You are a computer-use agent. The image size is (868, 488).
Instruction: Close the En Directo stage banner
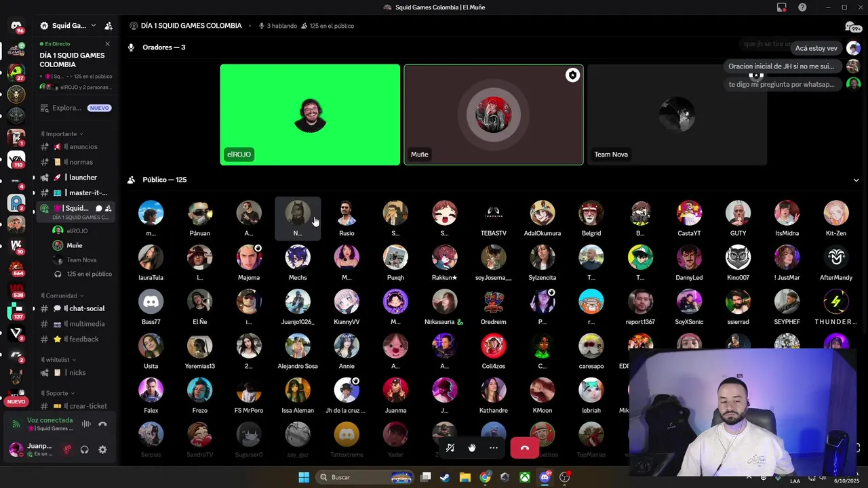107,44
